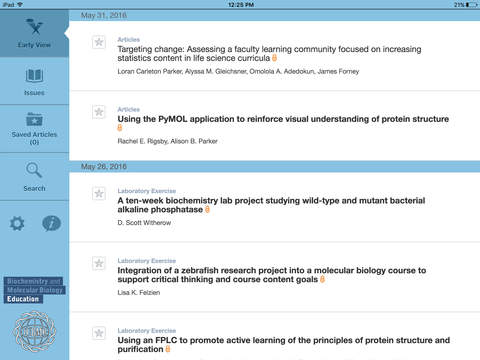This screenshot has width=480, height=360.
Task: Click authors line starting 'Loran Carleton Parker'
Action: point(238,71)
